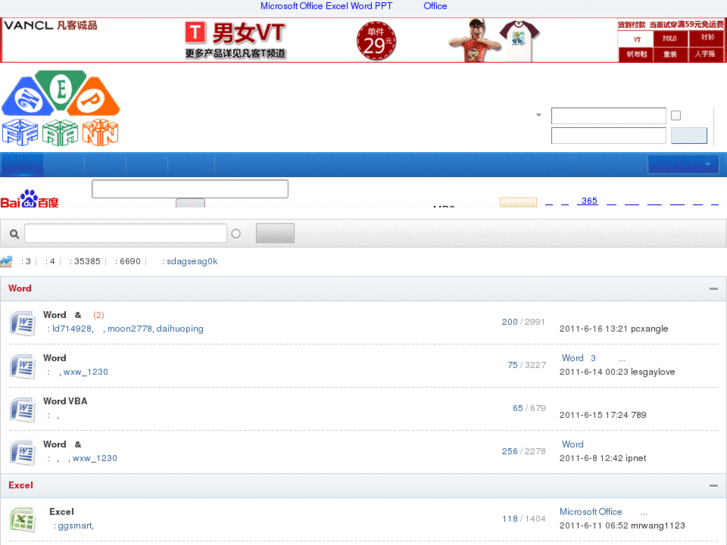Click the '75 / 3227' post count

point(527,365)
